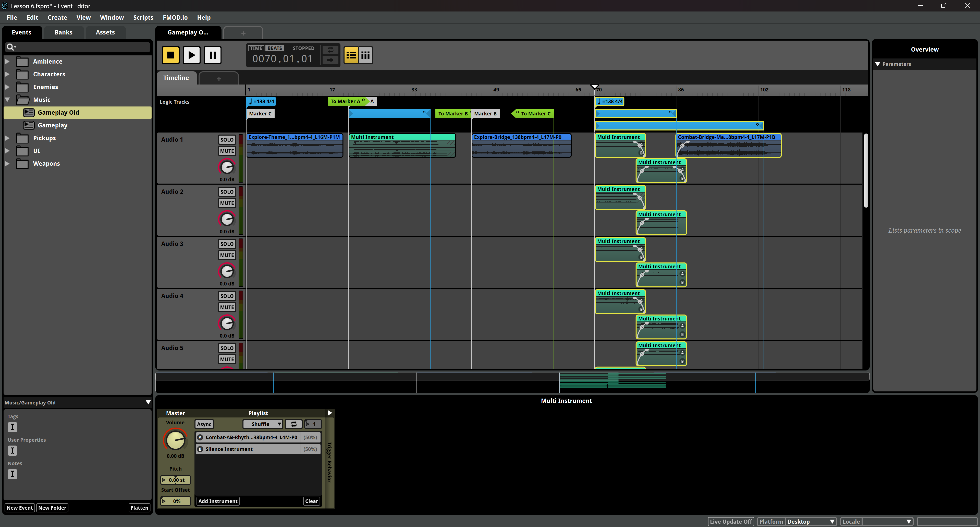
Task: Solo the Audio 3 track
Action: click(227, 244)
